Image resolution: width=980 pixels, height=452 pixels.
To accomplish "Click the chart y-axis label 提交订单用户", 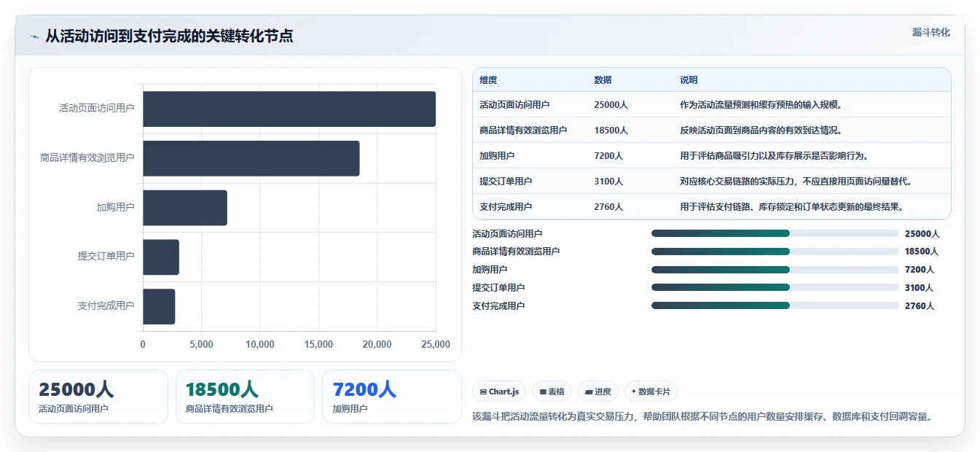I will [x=106, y=257].
